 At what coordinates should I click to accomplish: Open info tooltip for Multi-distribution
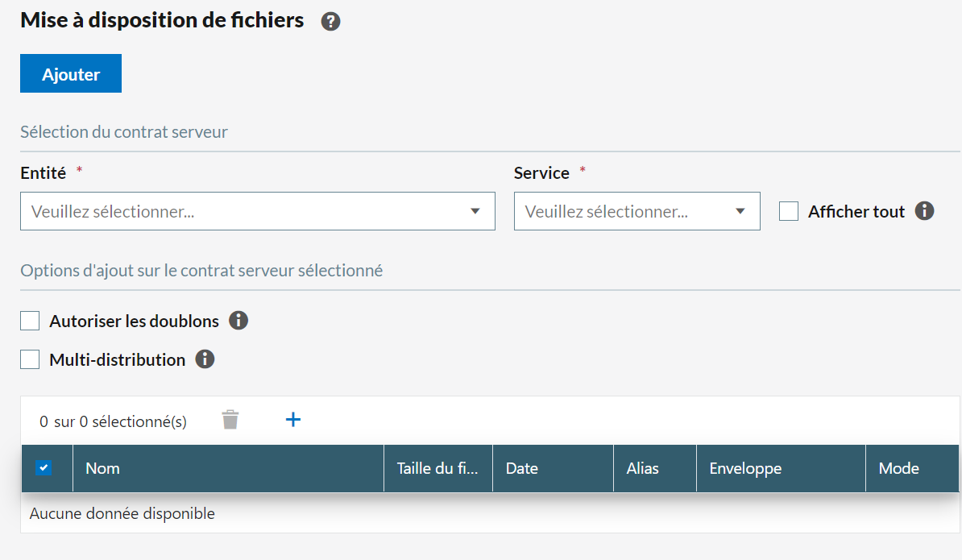[205, 359]
